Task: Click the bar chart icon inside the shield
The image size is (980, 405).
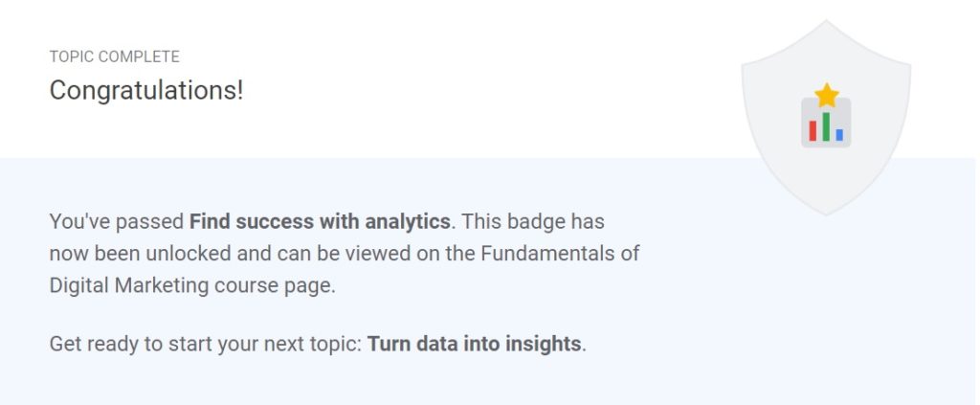Action: pos(826,123)
